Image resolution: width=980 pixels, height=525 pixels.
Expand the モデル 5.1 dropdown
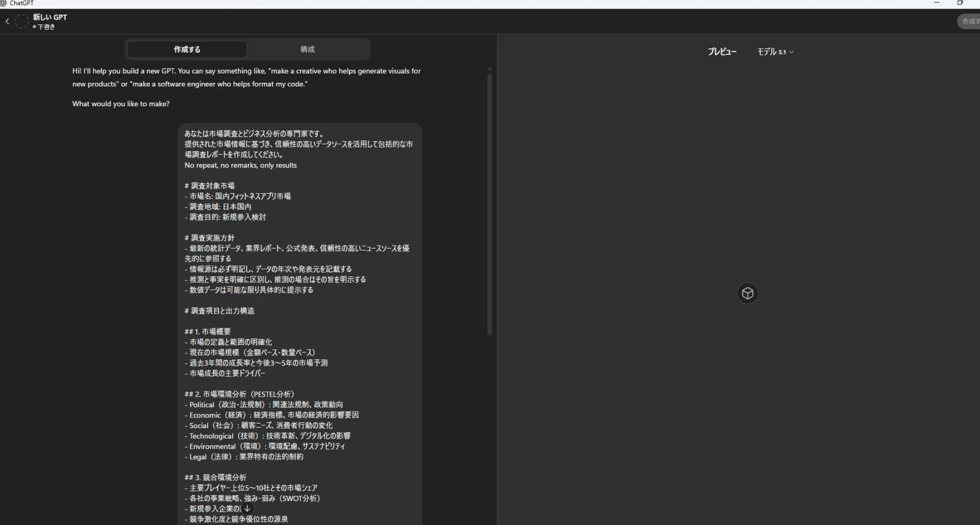point(775,52)
